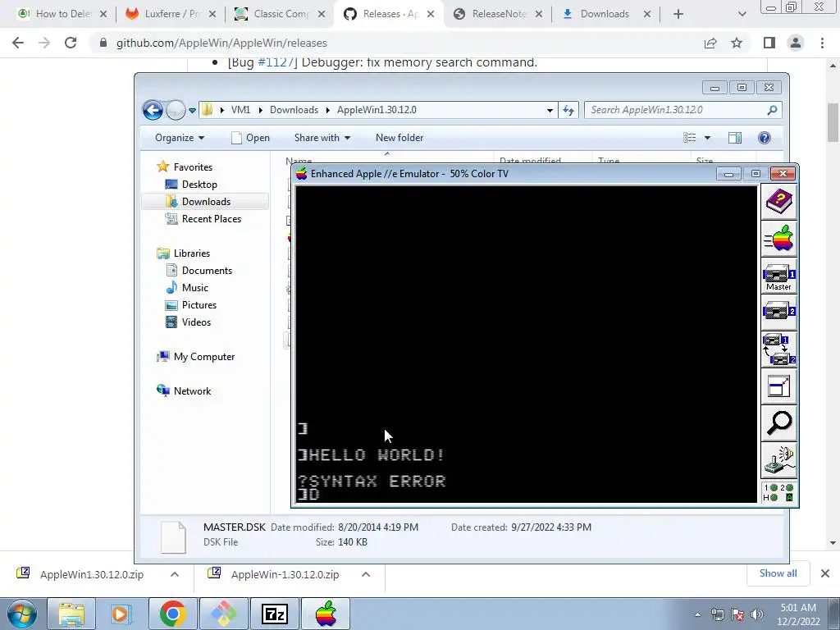Switch to ReleaseNotes tab
Screen dimensions: 840x630
(498, 14)
